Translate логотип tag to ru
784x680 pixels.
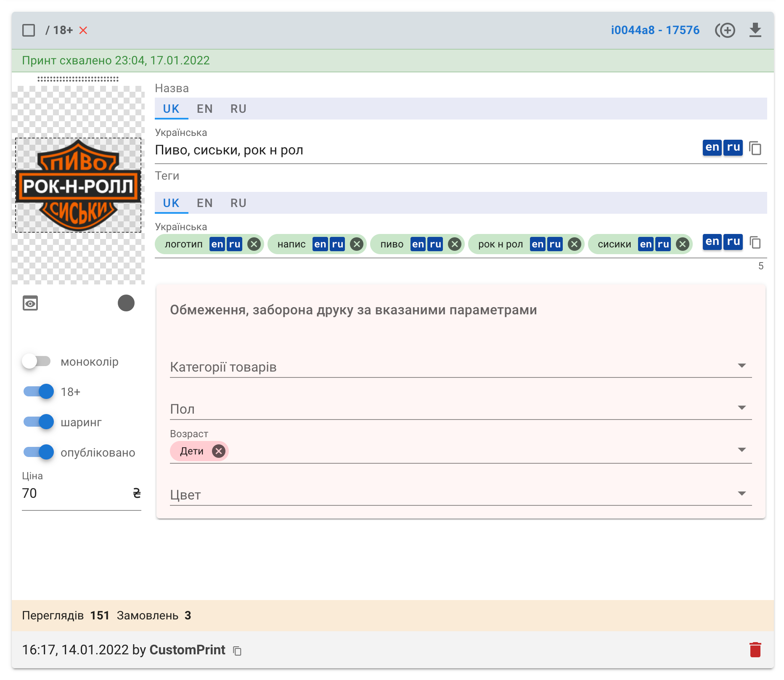point(234,244)
